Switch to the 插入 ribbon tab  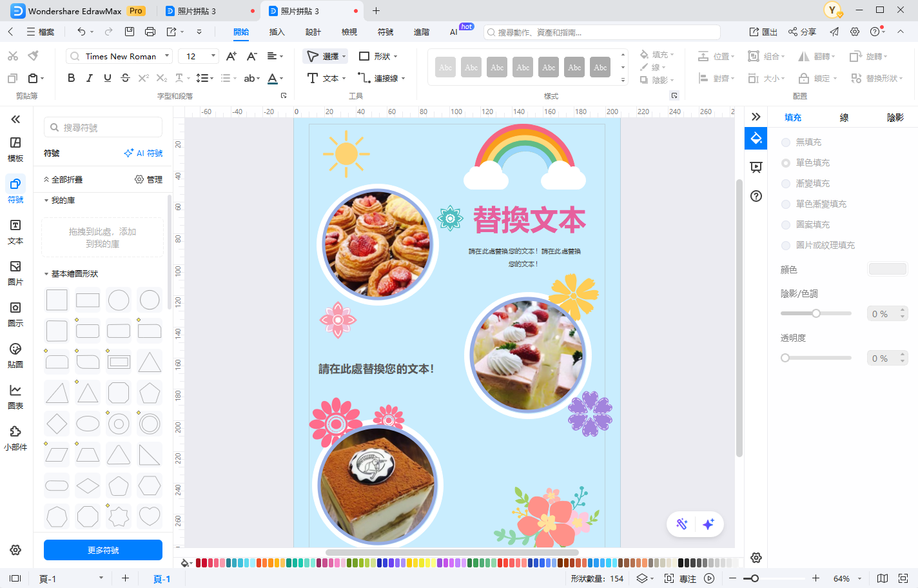pos(277,30)
